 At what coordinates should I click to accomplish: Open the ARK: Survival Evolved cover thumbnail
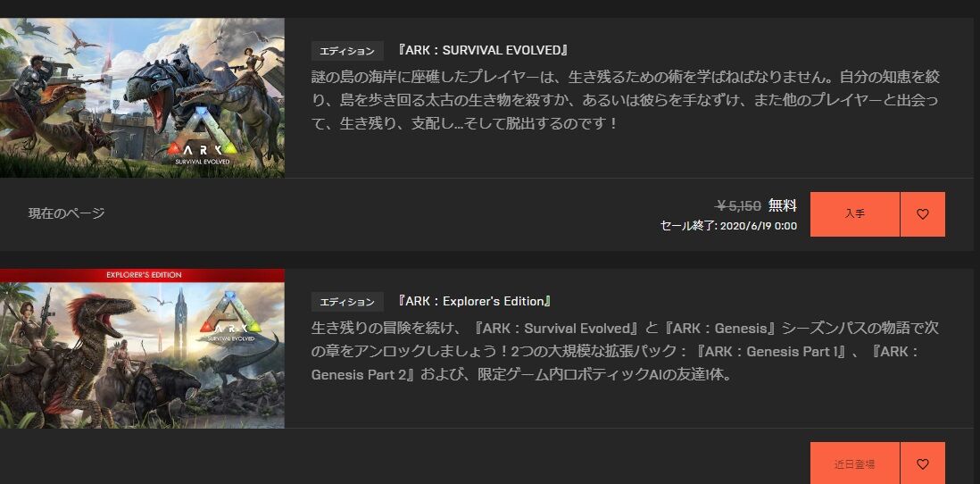click(142, 97)
